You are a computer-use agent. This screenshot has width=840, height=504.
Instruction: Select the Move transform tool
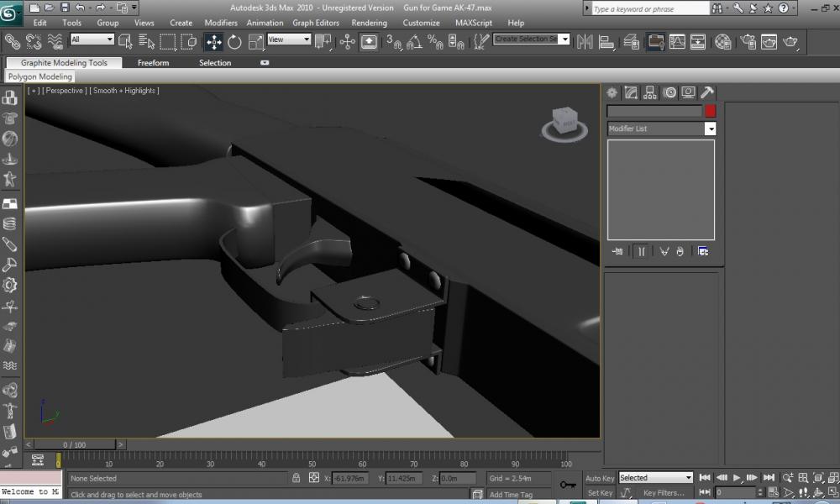click(x=214, y=41)
